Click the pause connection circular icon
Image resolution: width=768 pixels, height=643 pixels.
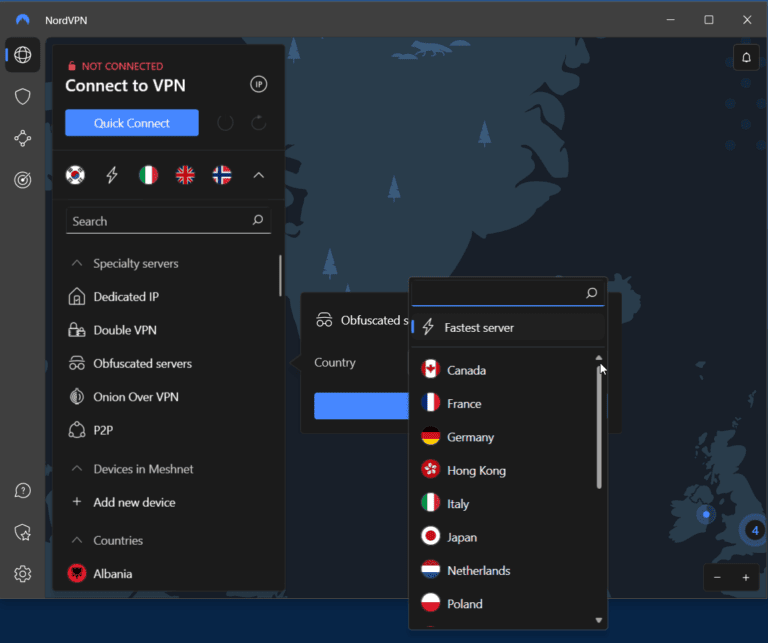point(225,122)
